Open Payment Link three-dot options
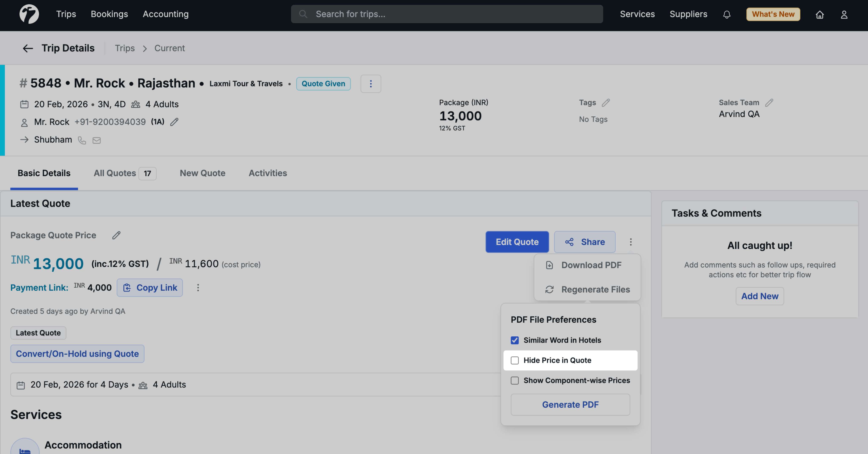 (198, 287)
